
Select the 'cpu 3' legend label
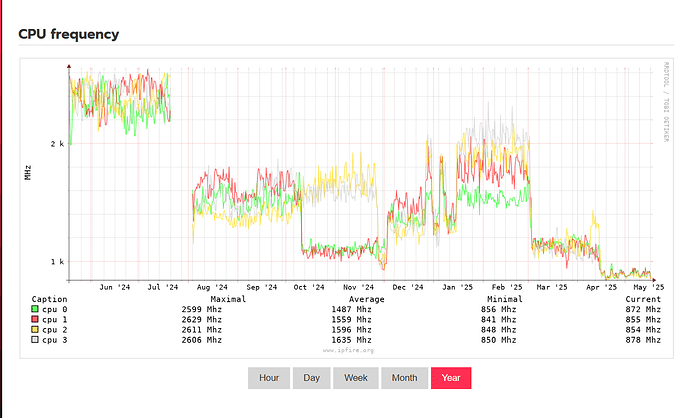(55, 340)
